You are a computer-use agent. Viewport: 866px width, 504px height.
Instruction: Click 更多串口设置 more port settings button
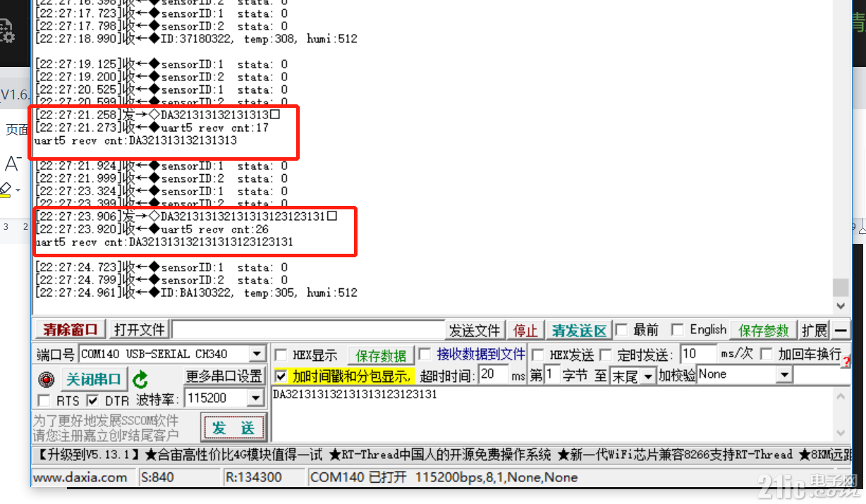[224, 376]
